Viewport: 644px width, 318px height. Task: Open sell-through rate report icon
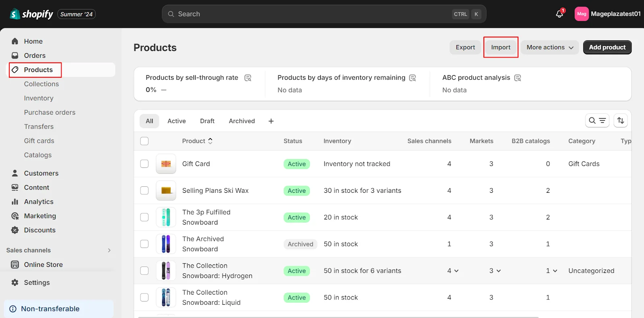(x=248, y=78)
